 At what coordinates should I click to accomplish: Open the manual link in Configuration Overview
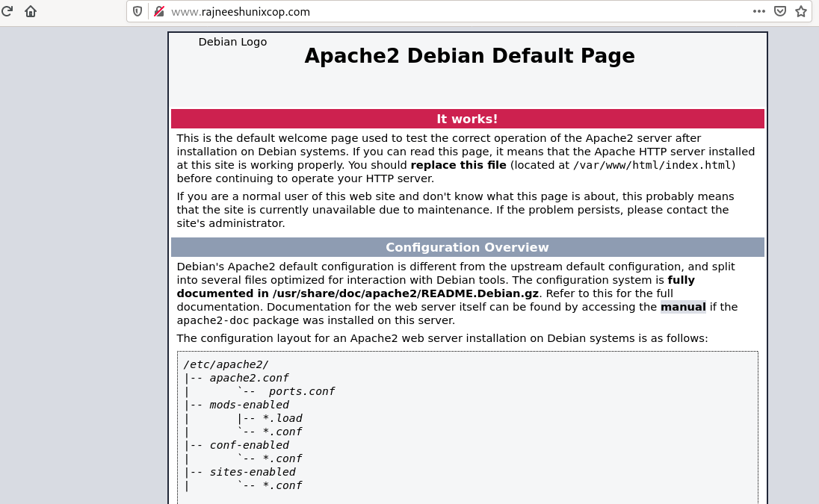pyautogui.click(x=683, y=307)
